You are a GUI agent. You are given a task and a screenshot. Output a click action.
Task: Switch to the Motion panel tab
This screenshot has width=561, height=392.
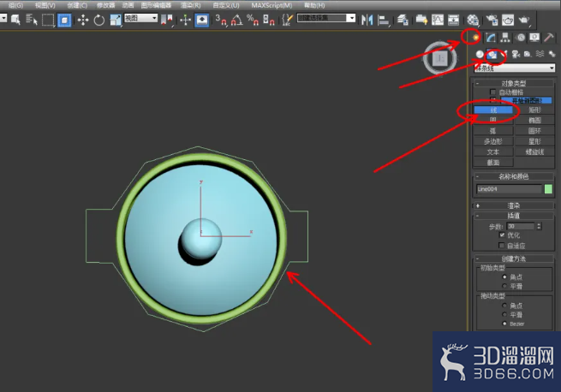[521, 37]
